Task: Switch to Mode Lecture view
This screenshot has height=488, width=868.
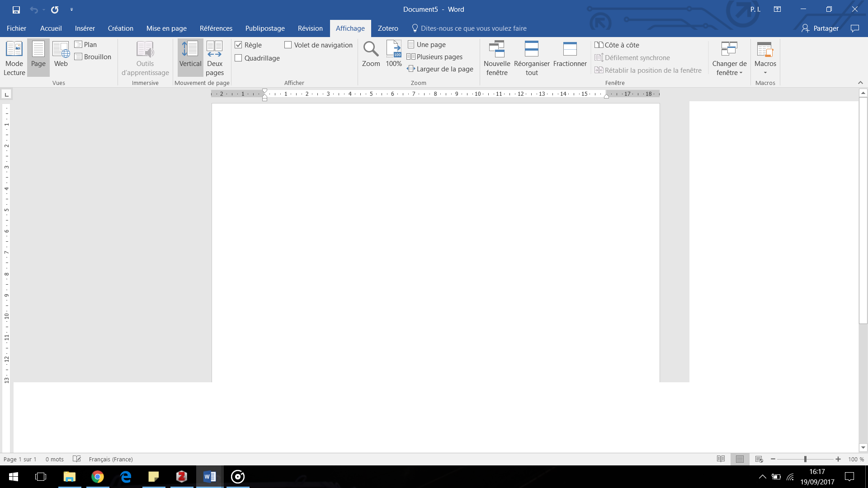Action: tap(14, 58)
